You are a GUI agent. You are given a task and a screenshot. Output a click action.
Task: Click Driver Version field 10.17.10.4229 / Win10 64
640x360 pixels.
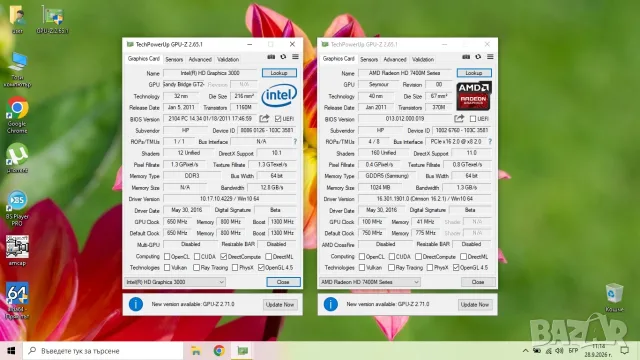coord(230,199)
